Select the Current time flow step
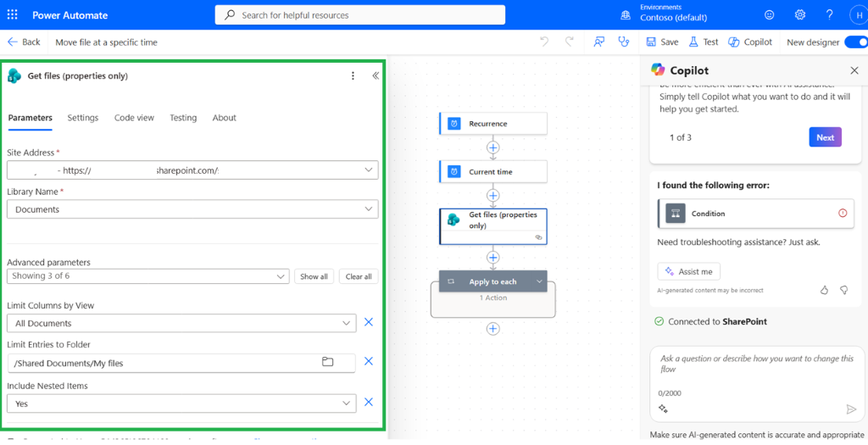This screenshot has height=445, width=868. point(492,171)
